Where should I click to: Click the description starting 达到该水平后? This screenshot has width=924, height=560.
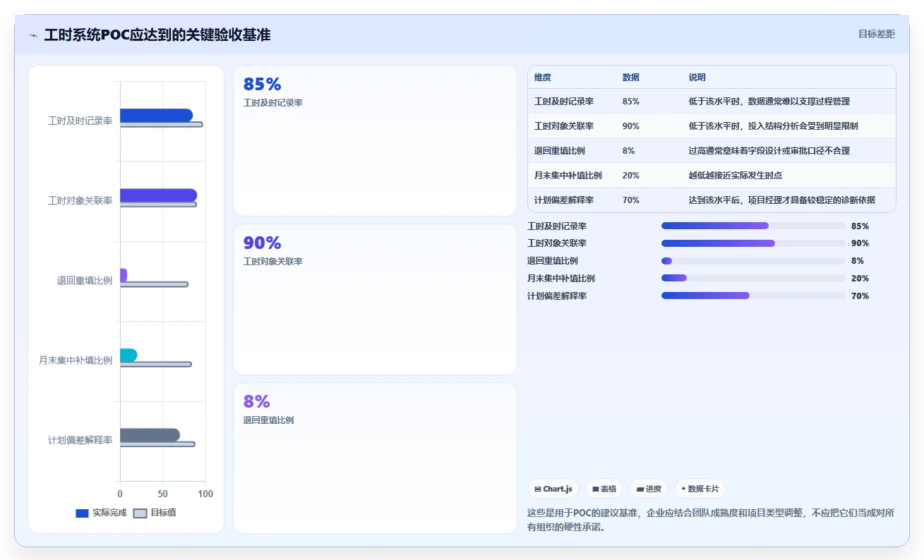tap(782, 200)
